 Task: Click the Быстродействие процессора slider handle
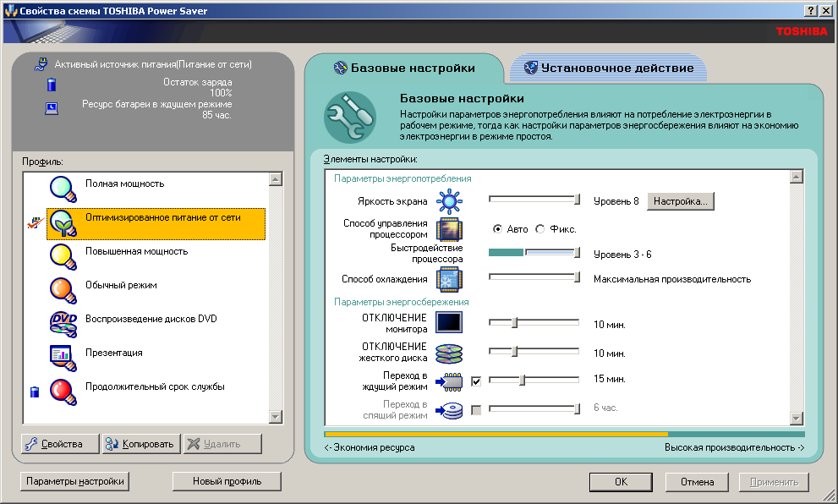(x=577, y=253)
